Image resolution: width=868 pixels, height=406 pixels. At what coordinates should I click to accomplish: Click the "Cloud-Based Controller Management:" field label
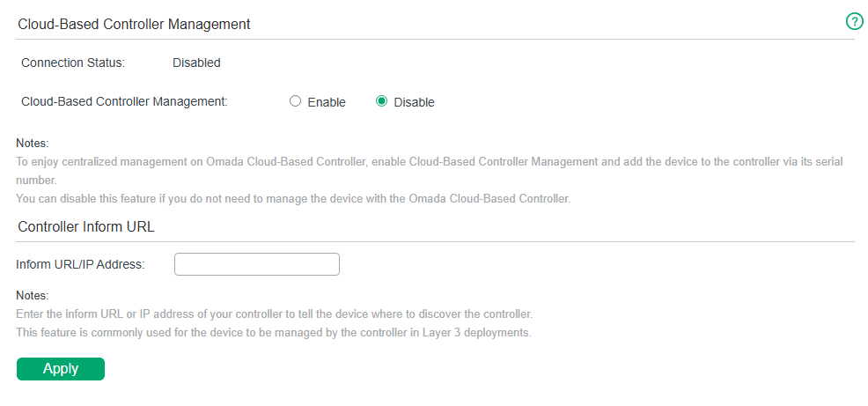tap(124, 102)
